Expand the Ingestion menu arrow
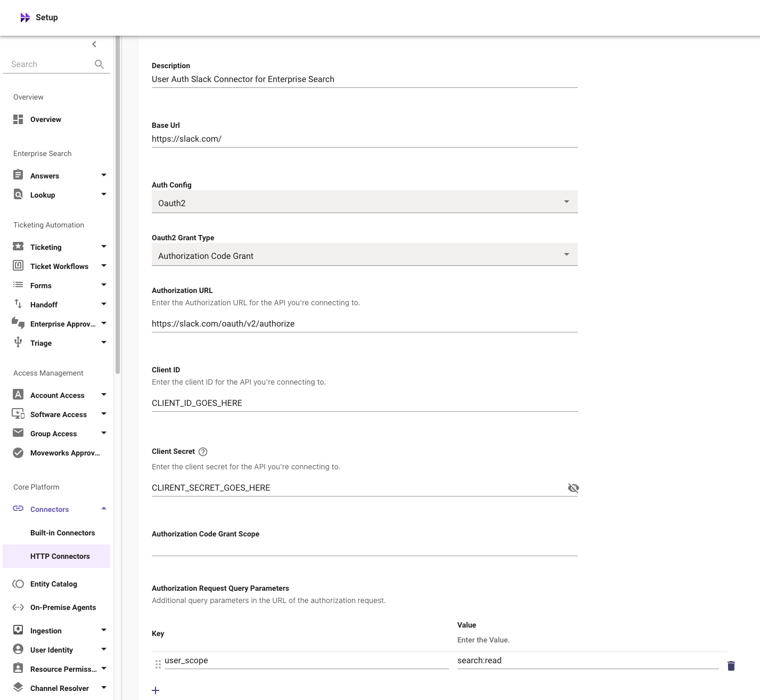 point(104,630)
